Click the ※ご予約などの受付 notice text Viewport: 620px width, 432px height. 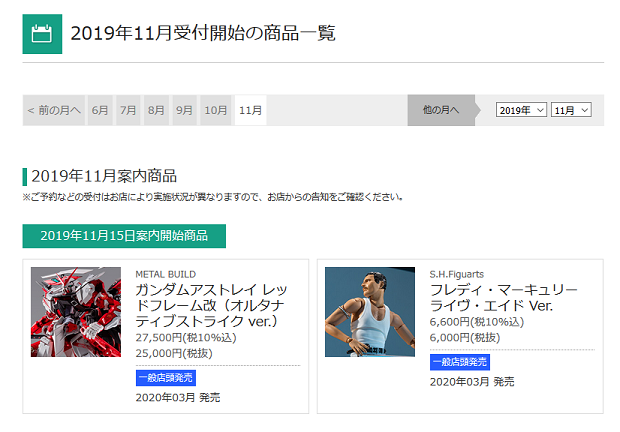[x=213, y=197]
